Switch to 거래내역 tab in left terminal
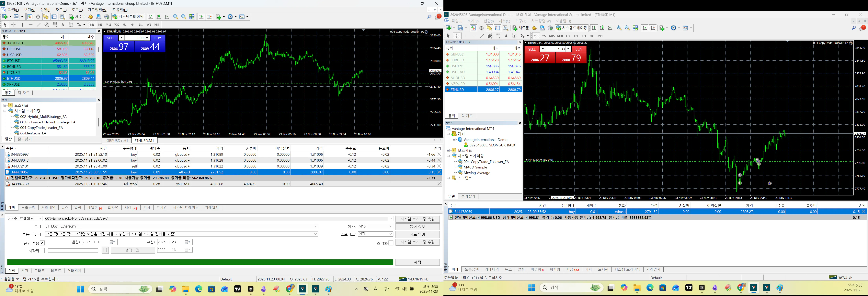Viewport: 868px width, 296px height. tap(48, 208)
